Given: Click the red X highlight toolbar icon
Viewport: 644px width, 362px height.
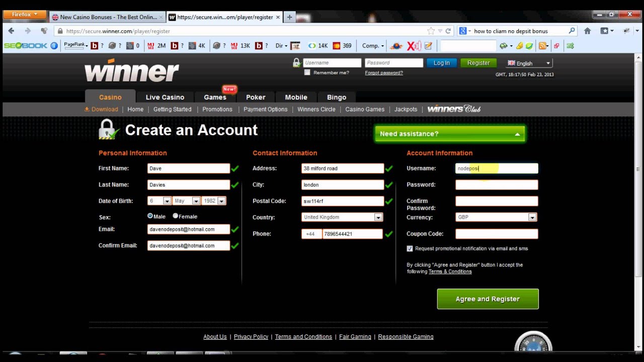Looking at the screenshot, I should tap(414, 46).
